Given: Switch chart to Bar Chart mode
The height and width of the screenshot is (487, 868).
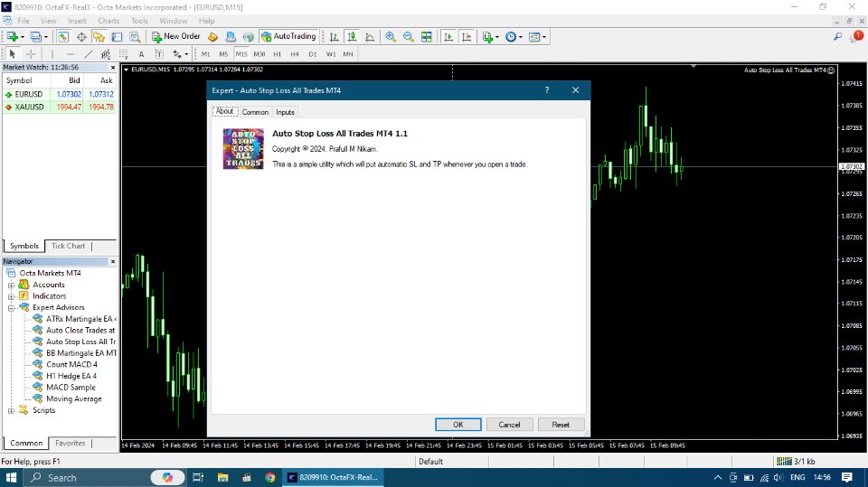Looking at the screenshot, I should 334,36.
